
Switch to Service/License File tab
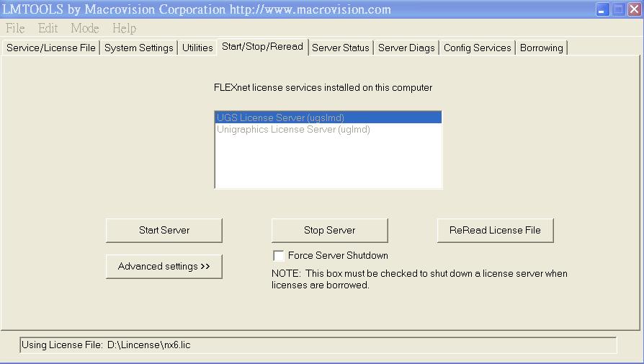click(x=50, y=48)
